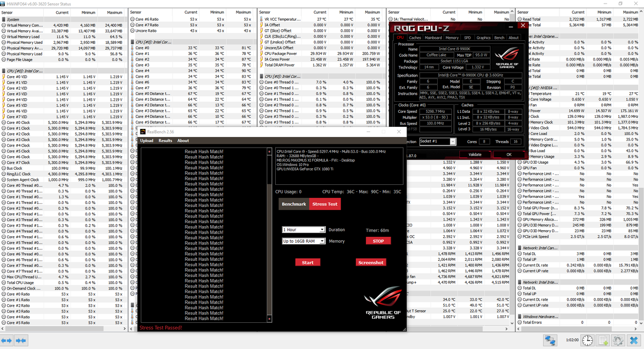Click the Screenshot button in RealBench
The image size is (644, 349).
pyautogui.click(x=371, y=262)
